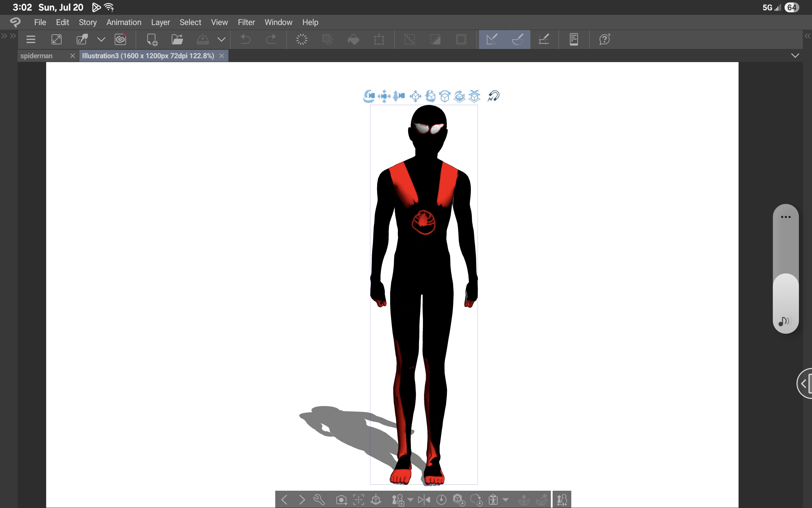Select the free-rotate 3D object manipulator
The image size is (812, 508).
(x=430, y=96)
